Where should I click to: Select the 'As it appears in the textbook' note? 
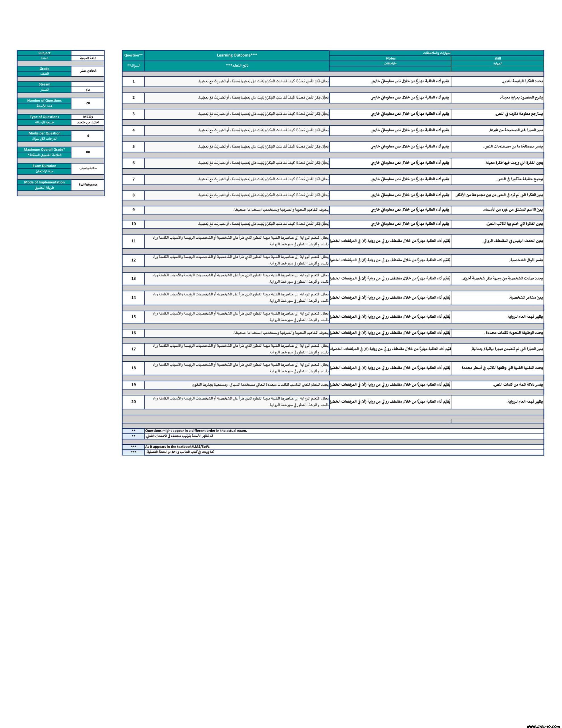point(178,447)
